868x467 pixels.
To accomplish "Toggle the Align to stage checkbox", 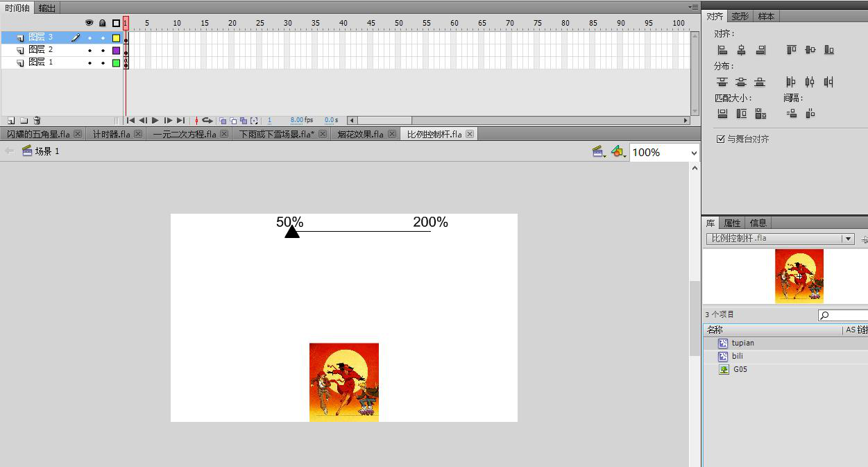I will pos(721,139).
